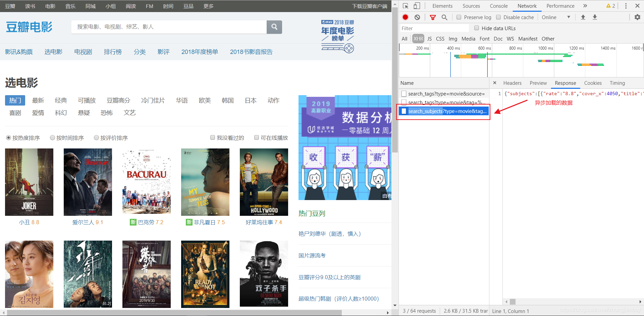Open the 小丑 Joker movie poster
Viewport: 644px width, 316px height.
[x=29, y=182]
